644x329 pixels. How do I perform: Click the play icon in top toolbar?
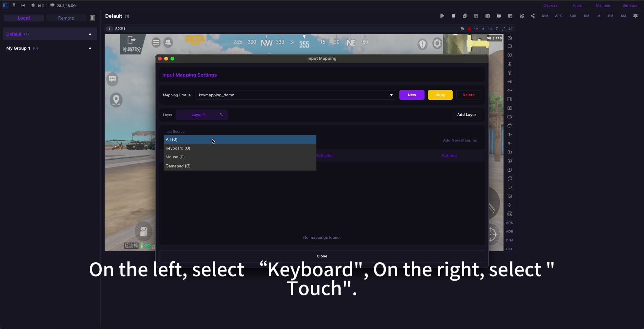pyautogui.click(x=442, y=16)
